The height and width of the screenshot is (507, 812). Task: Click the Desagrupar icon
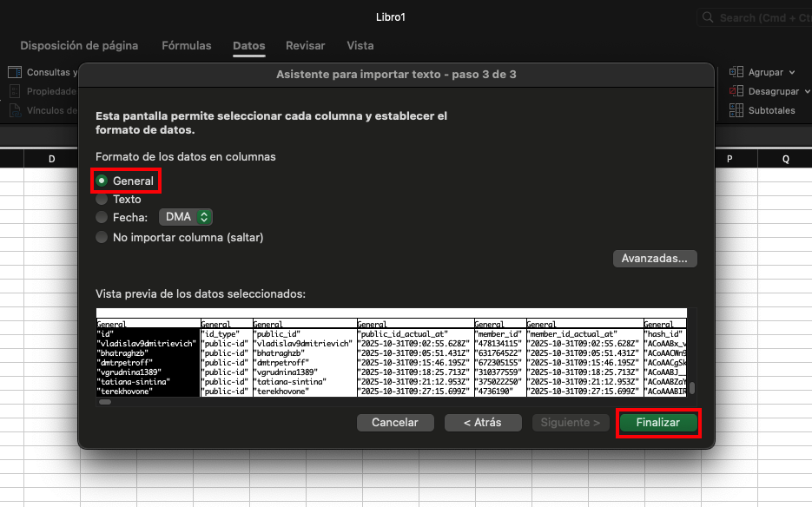736,91
